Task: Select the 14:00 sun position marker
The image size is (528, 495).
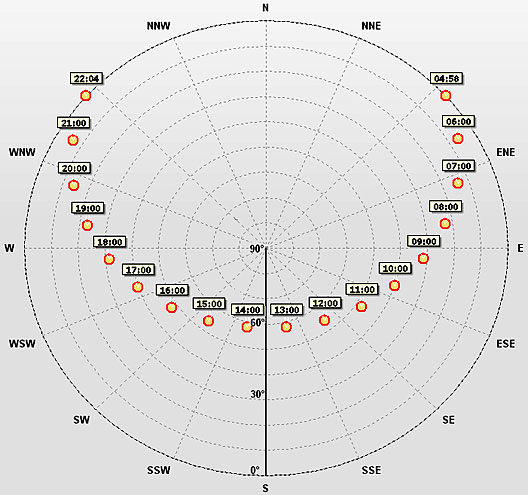Action: (247, 327)
